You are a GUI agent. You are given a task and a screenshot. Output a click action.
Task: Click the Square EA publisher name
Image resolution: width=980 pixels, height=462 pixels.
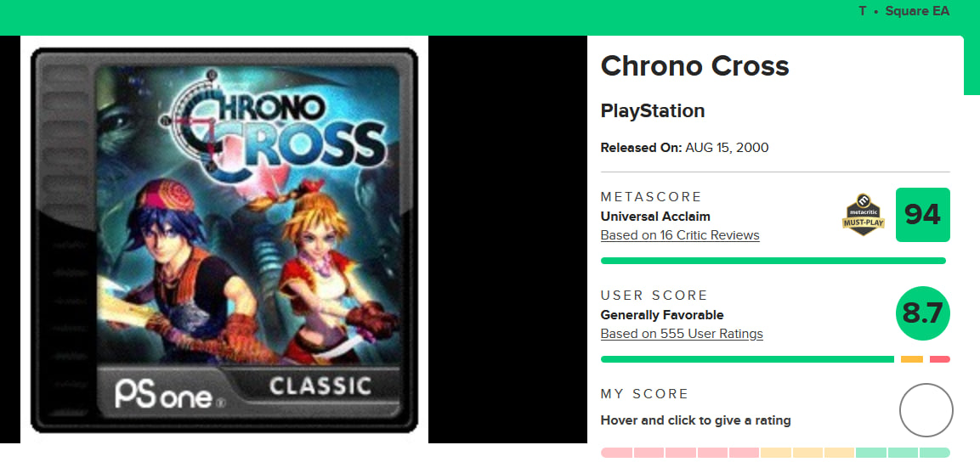(x=917, y=11)
